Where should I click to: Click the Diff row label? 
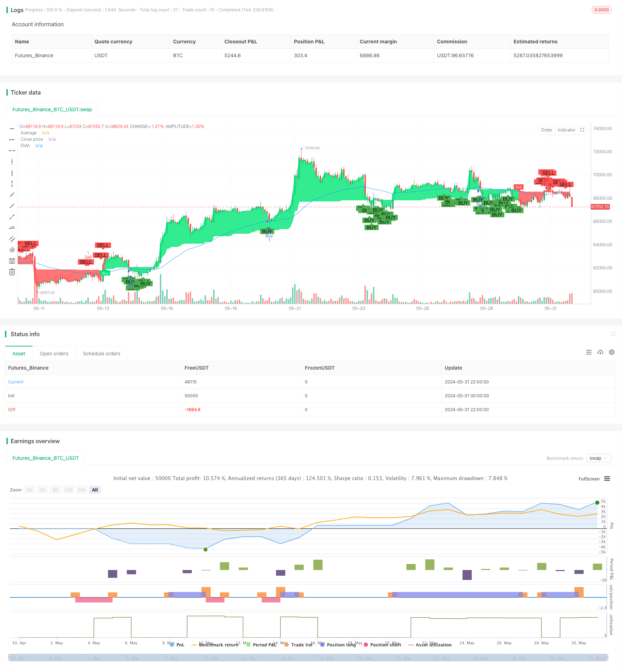(12, 410)
